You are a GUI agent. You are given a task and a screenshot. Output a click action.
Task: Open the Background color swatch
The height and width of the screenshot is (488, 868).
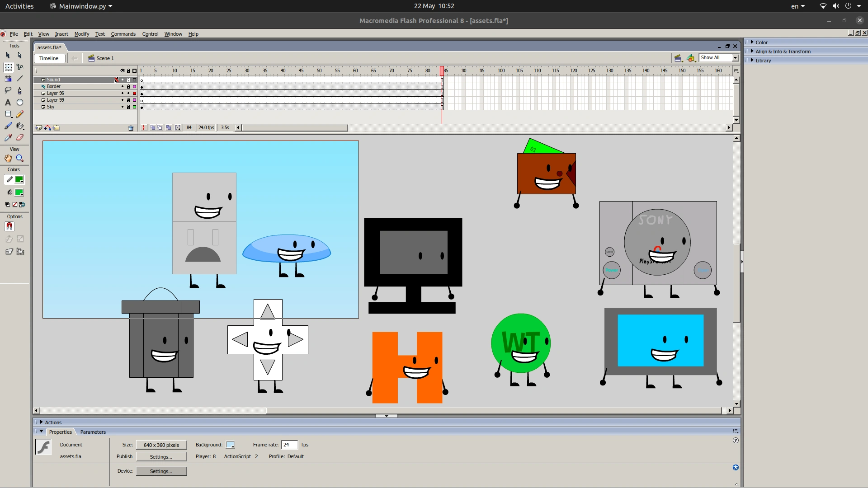click(x=231, y=445)
